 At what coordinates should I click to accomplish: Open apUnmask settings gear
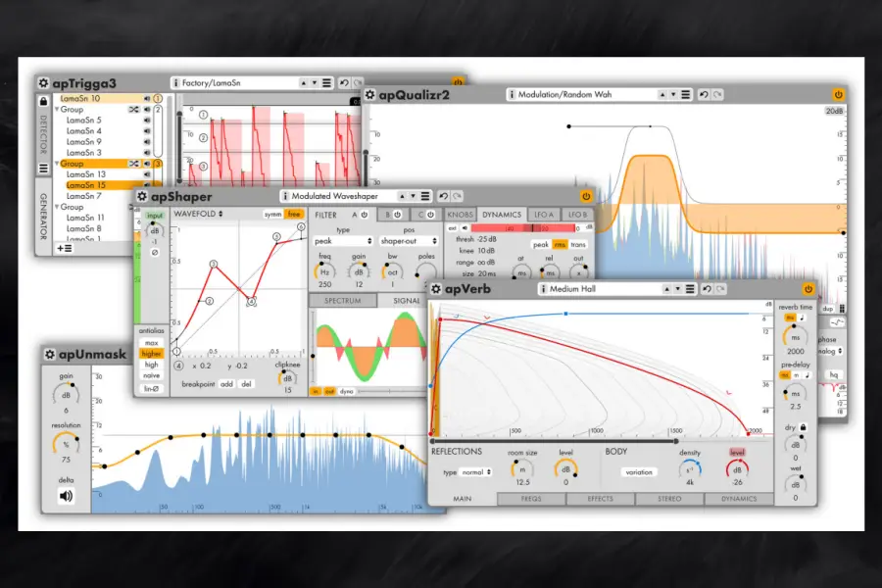pos(50,355)
